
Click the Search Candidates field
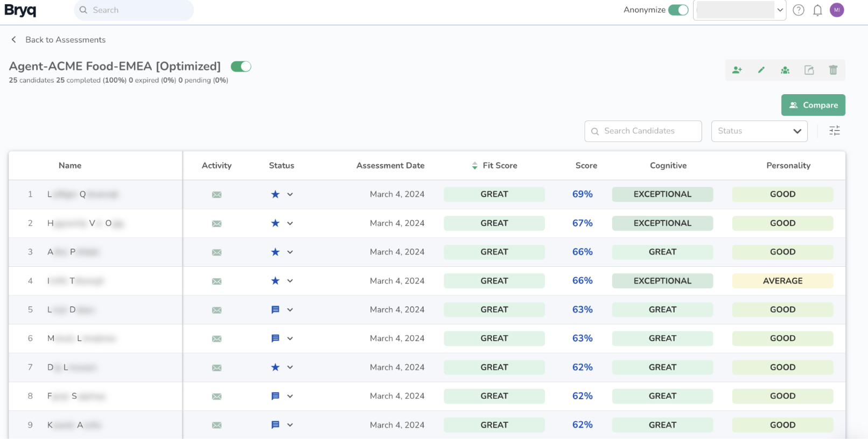643,131
